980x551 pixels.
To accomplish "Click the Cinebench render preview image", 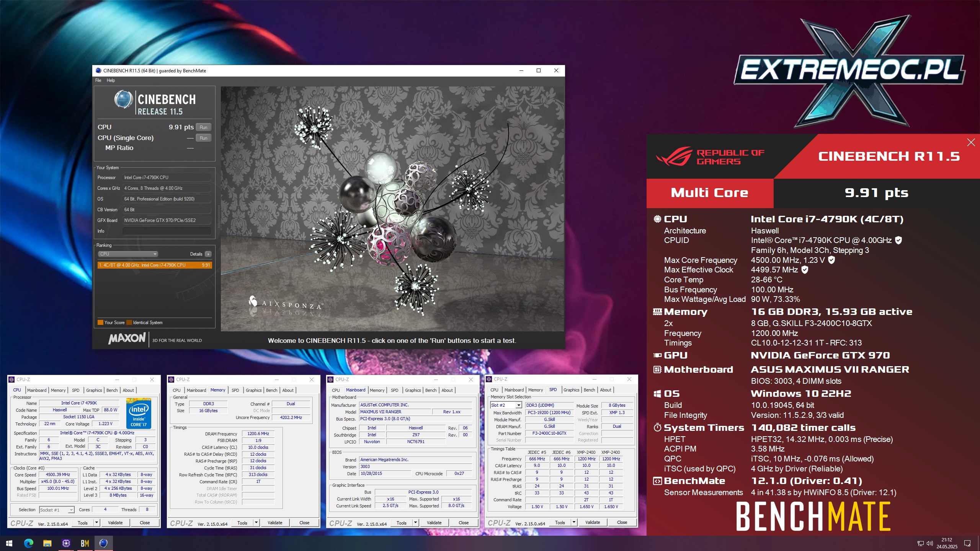I will pos(392,209).
